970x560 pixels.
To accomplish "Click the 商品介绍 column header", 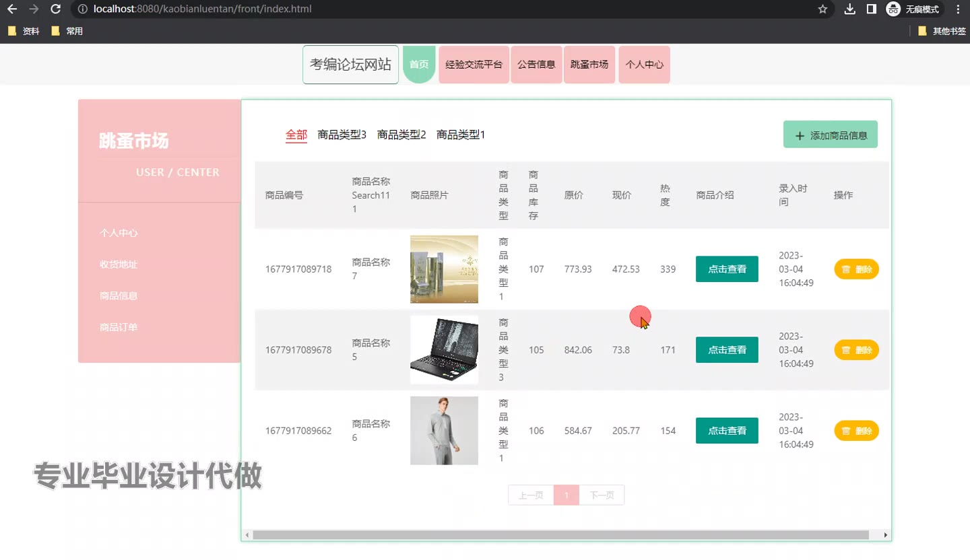I will click(x=715, y=195).
